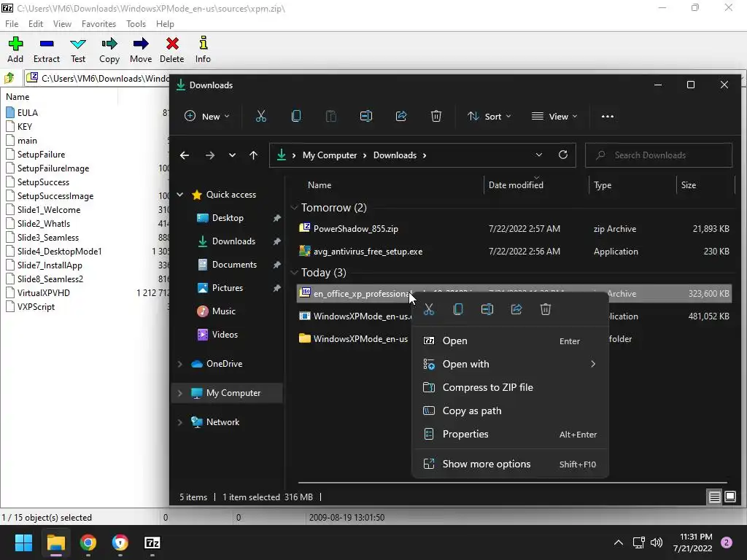Screen dimensions: 747x560
Task: Select Desktop in Quick access
Action: pyautogui.click(x=228, y=217)
